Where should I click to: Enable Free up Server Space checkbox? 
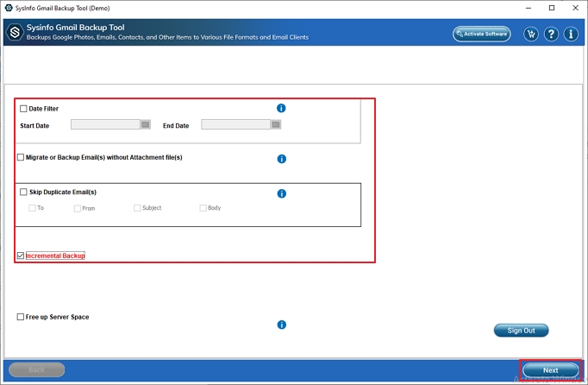pos(21,317)
